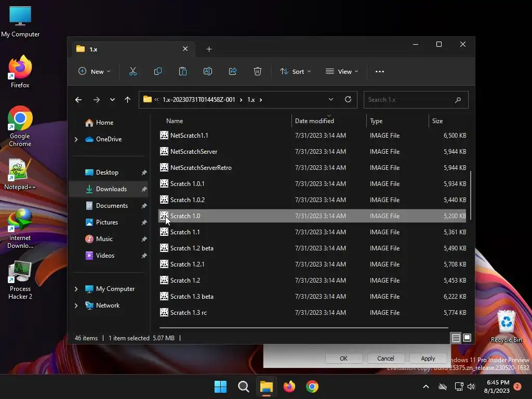Click the volume speaker tray icon
This screenshot has width=532, height=399.
471,387
